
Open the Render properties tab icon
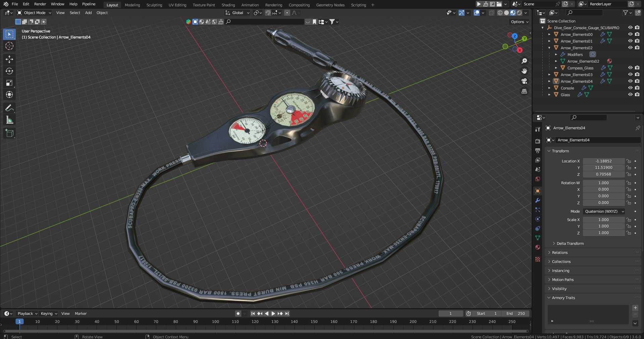(x=538, y=141)
